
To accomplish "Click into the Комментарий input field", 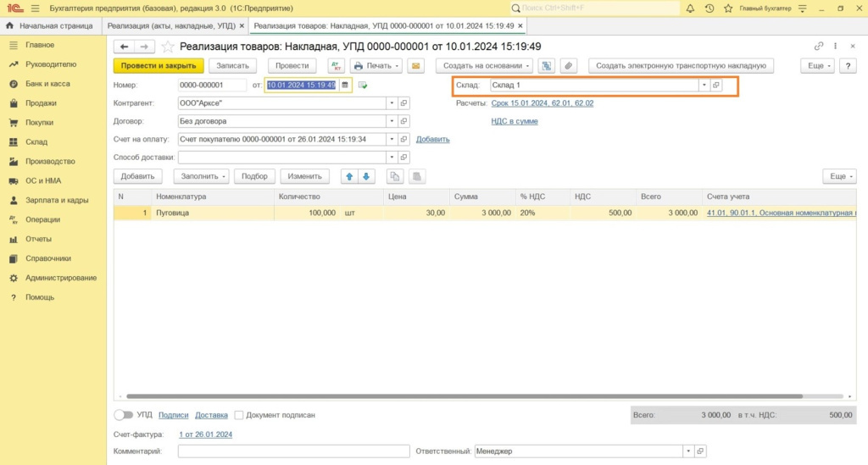I will 293,451.
